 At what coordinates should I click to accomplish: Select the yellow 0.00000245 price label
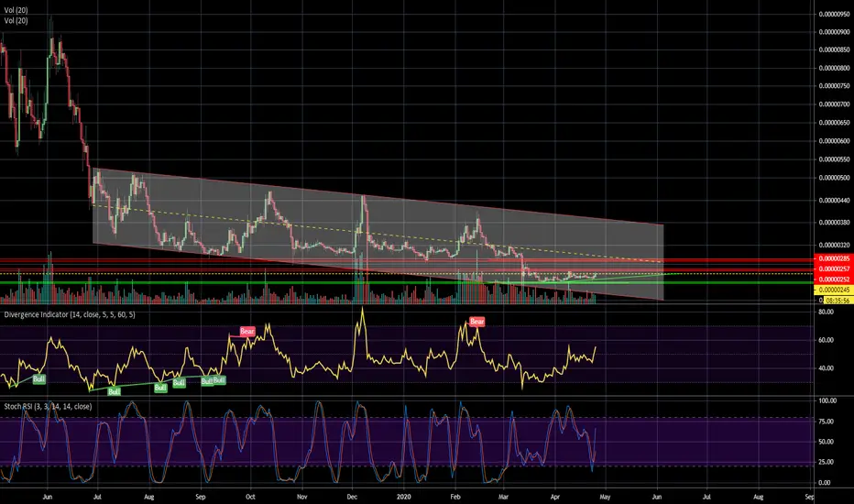[x=833, y=290]
